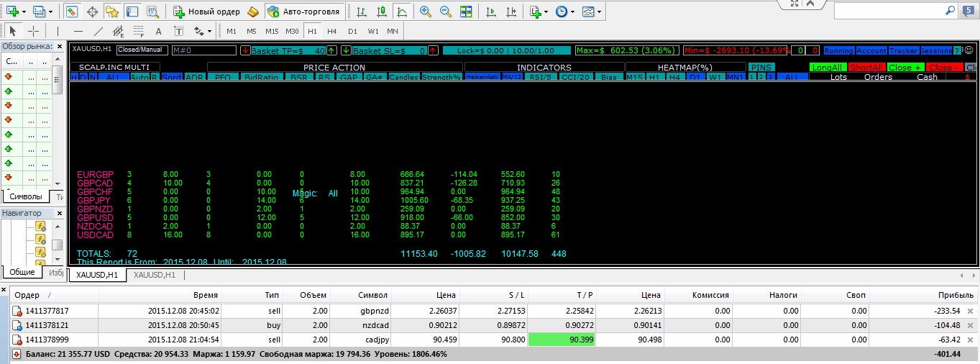The height and width of the screenshot is (364, 980).
Task: Set timeframe to H4
Action: (332, 32)
